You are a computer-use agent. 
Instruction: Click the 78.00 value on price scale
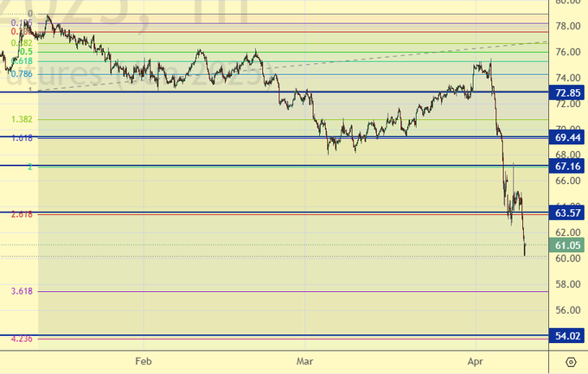(x=566, y=26)
